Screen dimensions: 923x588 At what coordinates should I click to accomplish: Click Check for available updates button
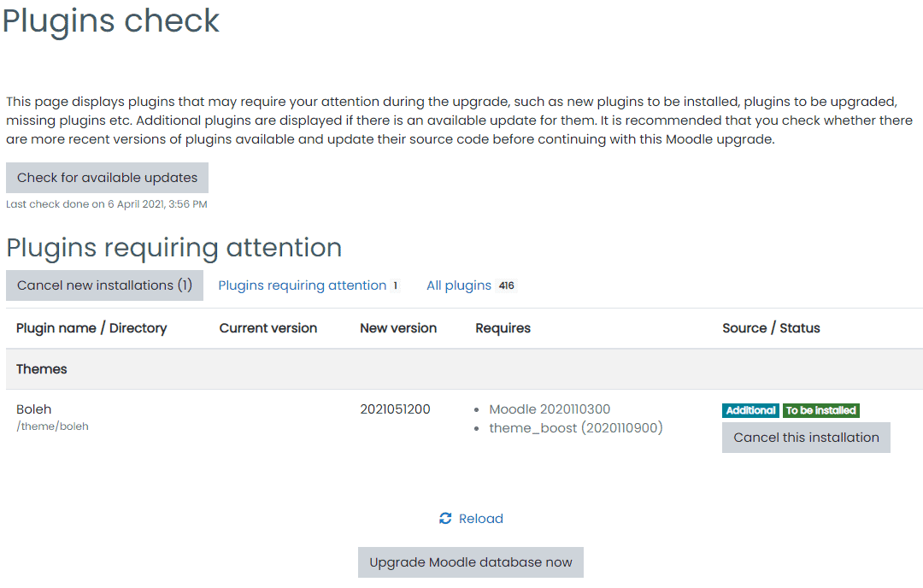[107, 178]
